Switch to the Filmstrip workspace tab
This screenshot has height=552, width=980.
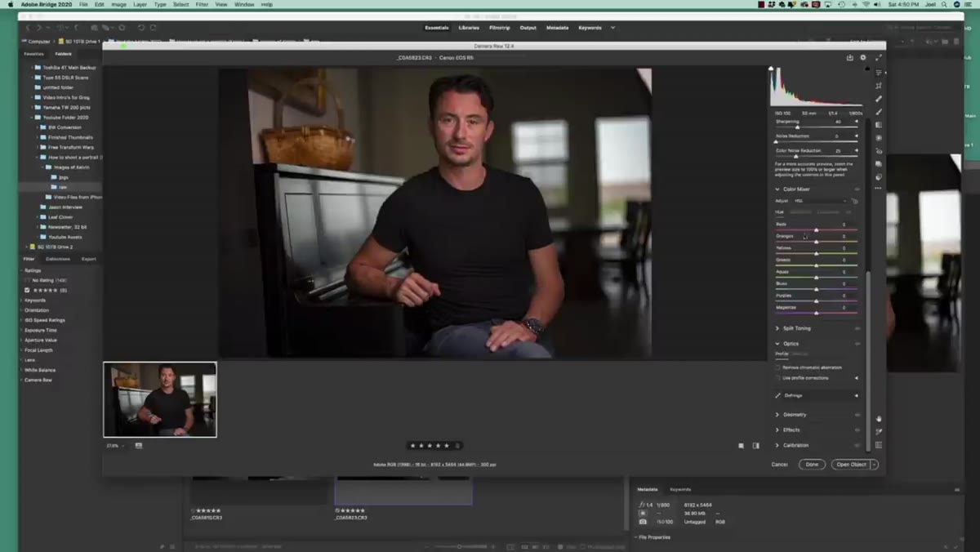pyautogui.click(x=500, y=28)
